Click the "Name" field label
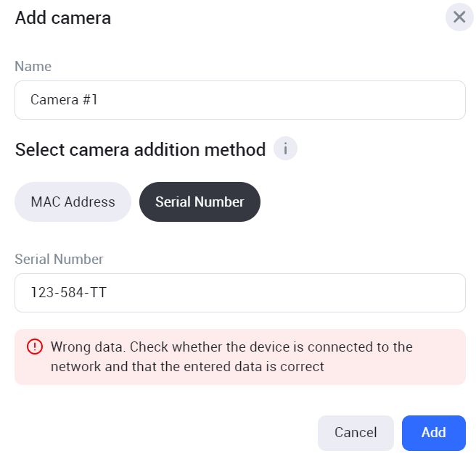 coord(33,67)
